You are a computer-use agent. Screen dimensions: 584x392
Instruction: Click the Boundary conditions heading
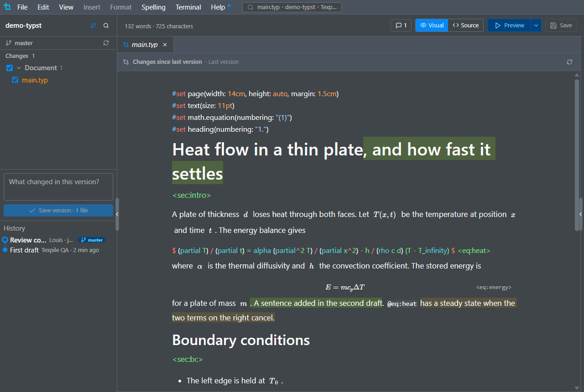click(241, 340)
